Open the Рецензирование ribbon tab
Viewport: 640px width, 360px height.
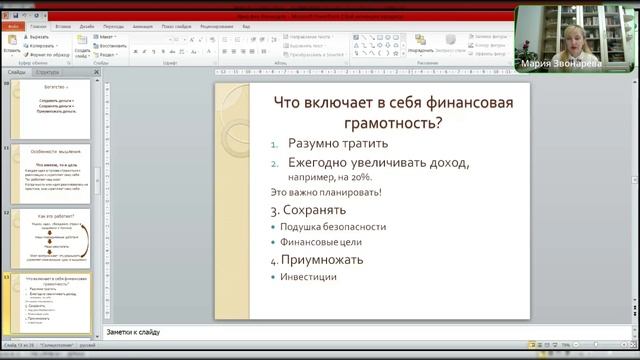click(x=217, y=27)
